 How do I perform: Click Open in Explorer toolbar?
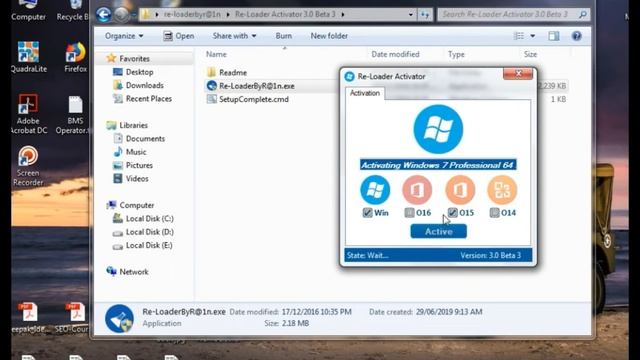[x=179, y=36]
